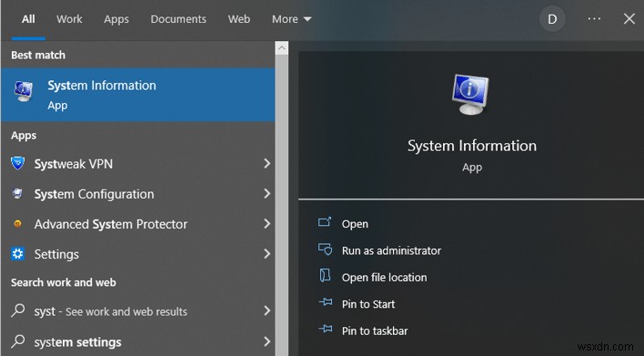The width and height of the screenshot is (644, 356).
Task: Click System Configuration app icon
Action: (17, 193)
